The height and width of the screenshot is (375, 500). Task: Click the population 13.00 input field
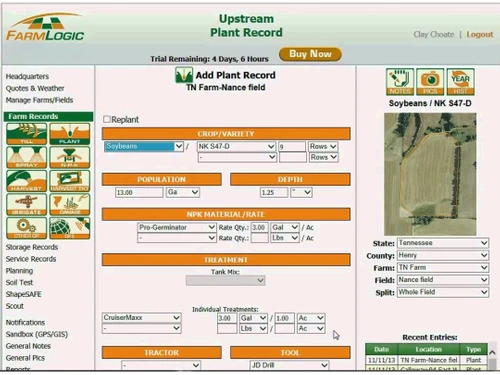pyautogui.click(x=139, y=192)
